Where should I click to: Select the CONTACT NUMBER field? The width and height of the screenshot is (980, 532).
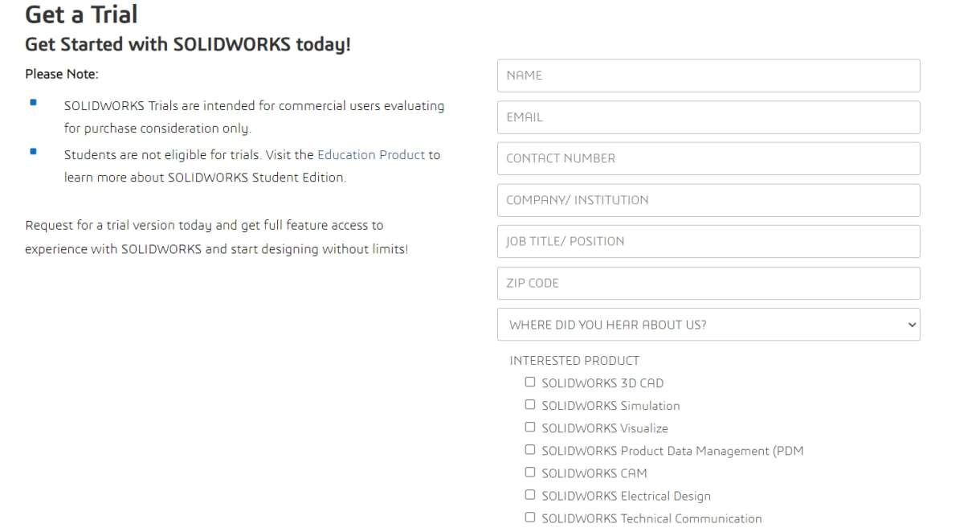click(708, 158)
